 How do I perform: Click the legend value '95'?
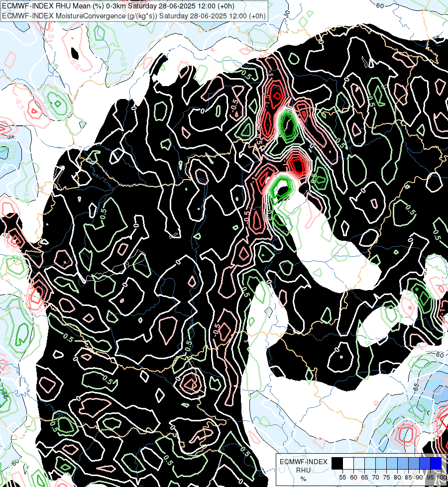pyautogui.click(x=430, y=478)
